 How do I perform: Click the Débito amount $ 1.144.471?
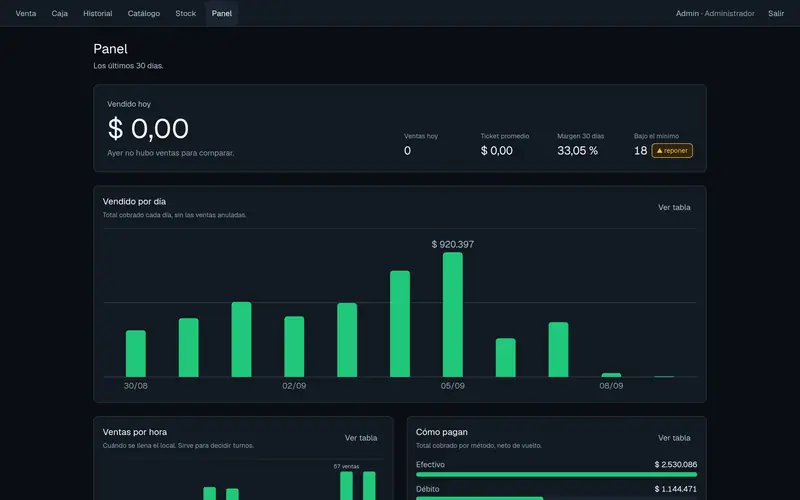point(676,489)
